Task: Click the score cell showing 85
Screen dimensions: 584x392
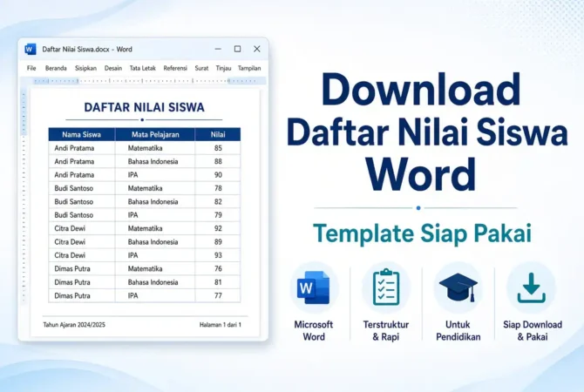Action: pyautogui.click(x=218, y=148)
